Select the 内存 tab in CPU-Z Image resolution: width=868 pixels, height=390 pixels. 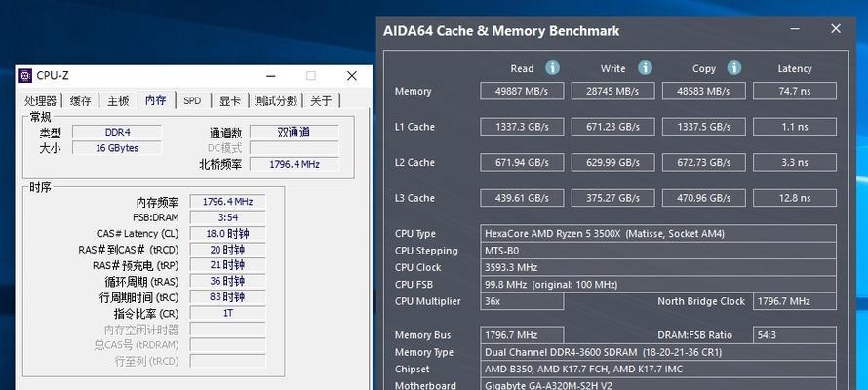tap(155, 99)
